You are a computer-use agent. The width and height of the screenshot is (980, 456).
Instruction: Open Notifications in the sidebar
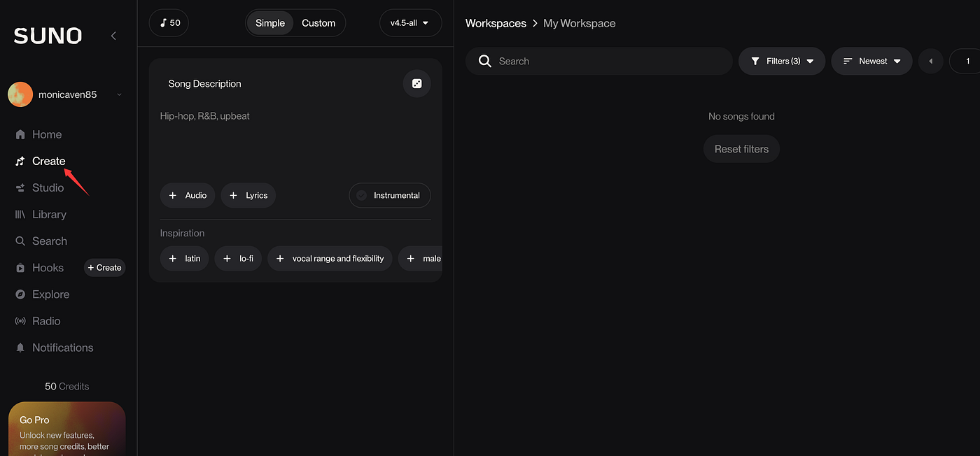pyautogui.click(x=62, y=348)
